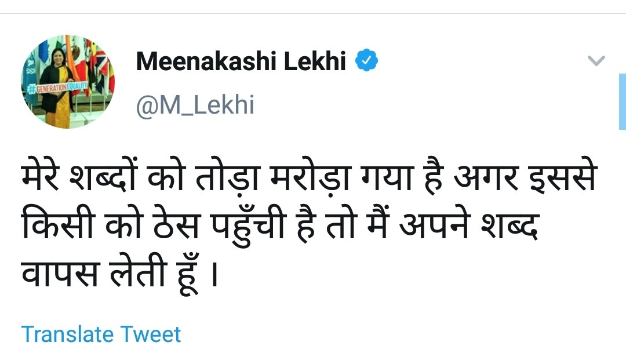Click the blue verified badge
This screenshot has width=626, height=364.
click(x=366, y=61)
